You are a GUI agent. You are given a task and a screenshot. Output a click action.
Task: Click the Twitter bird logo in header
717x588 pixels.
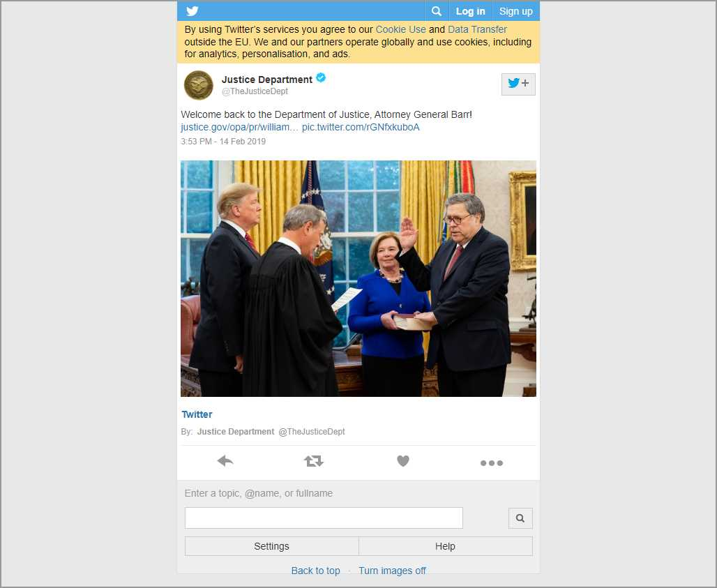193,11
